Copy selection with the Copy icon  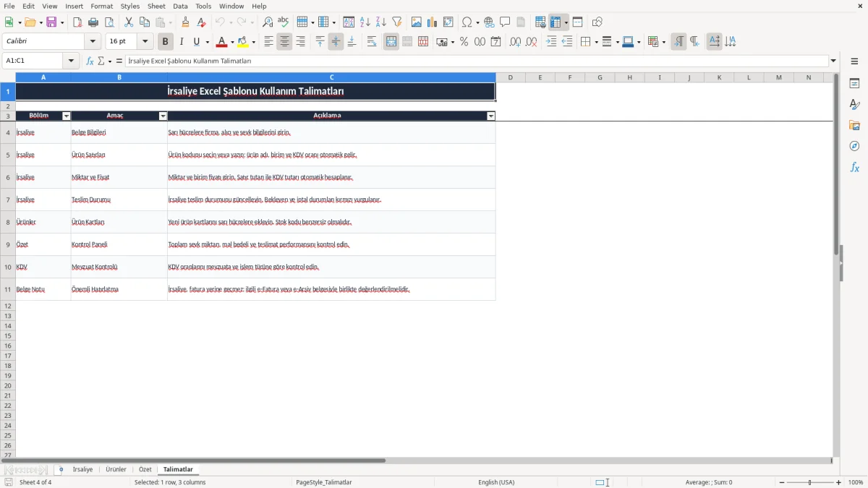(x=145, y=22)
